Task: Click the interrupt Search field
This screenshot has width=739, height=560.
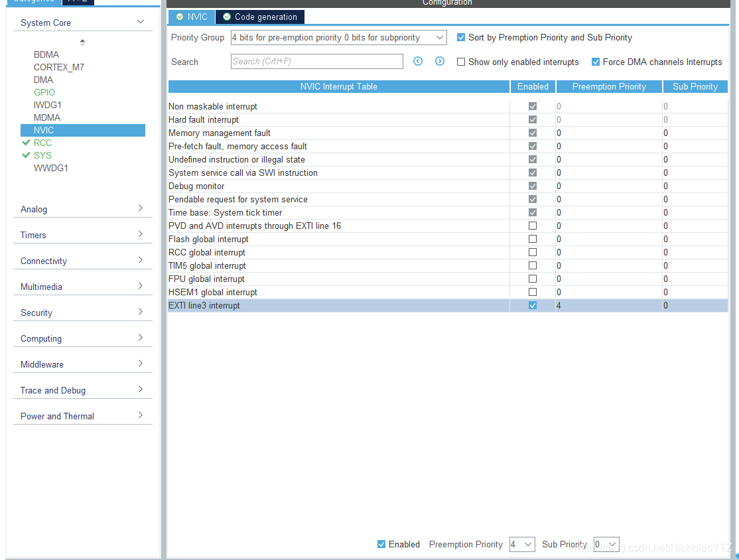Action: point(316,61)
